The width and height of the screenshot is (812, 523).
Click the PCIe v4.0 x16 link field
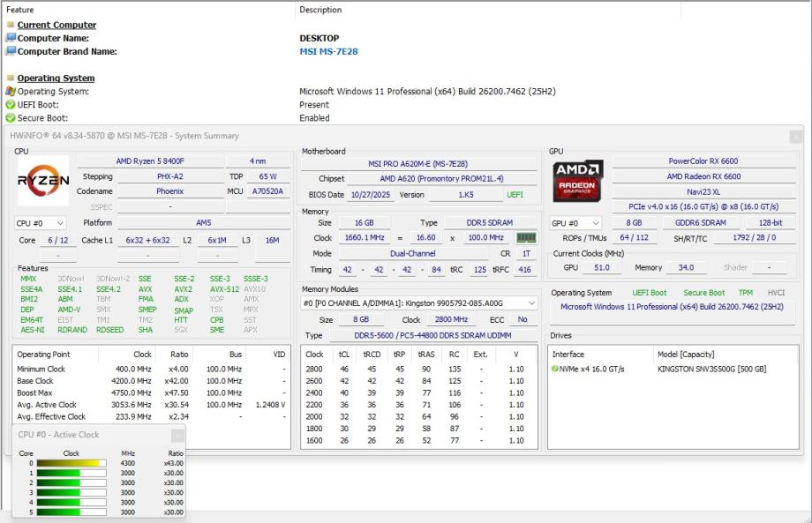pos(703,206)
